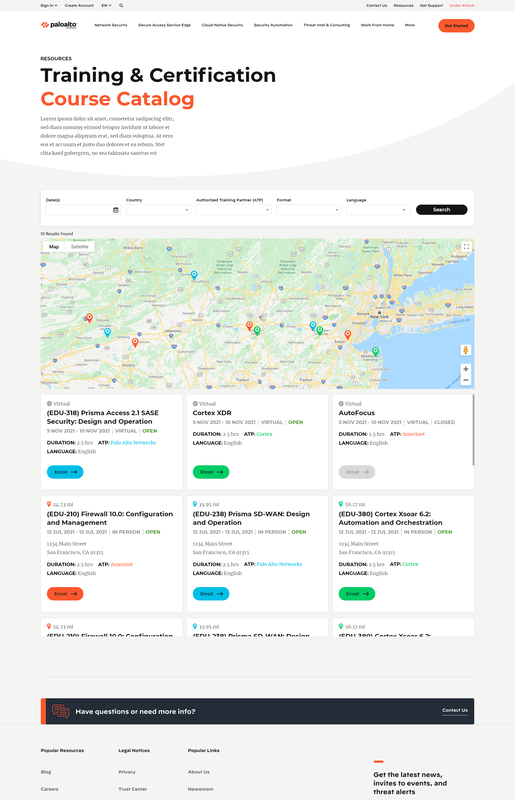Open the Threat Intel & Consulting menu

327,25
